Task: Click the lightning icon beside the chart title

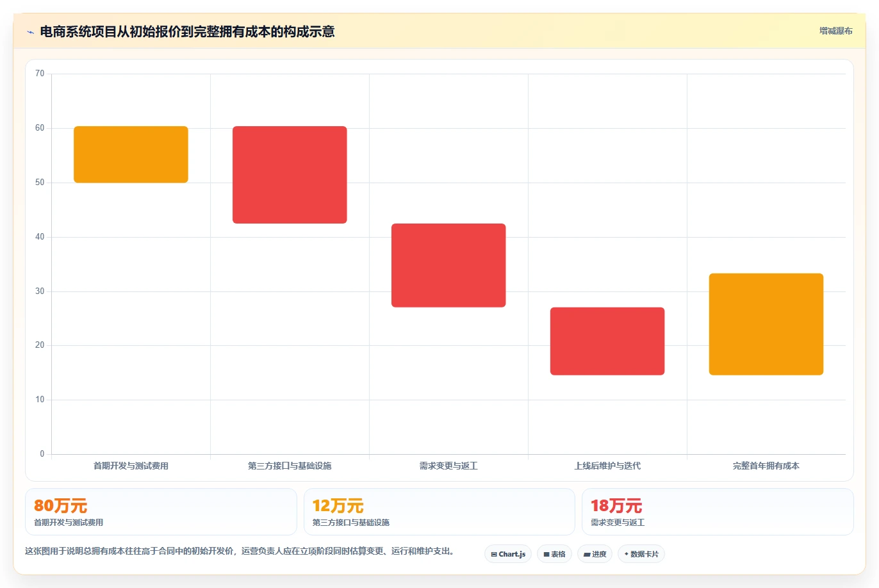Action: point(30,32)
